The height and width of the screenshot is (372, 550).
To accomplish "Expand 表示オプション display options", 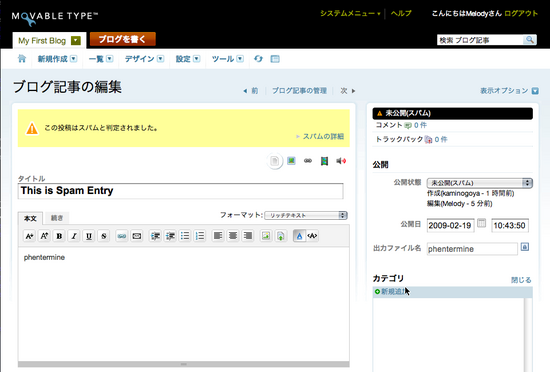I will pos(509,91).
